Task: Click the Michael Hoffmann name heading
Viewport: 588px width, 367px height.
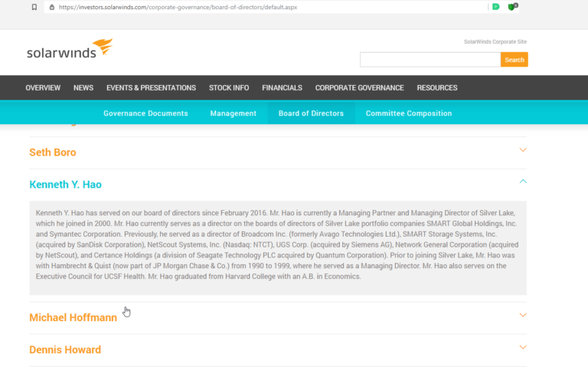Action: 73,317
